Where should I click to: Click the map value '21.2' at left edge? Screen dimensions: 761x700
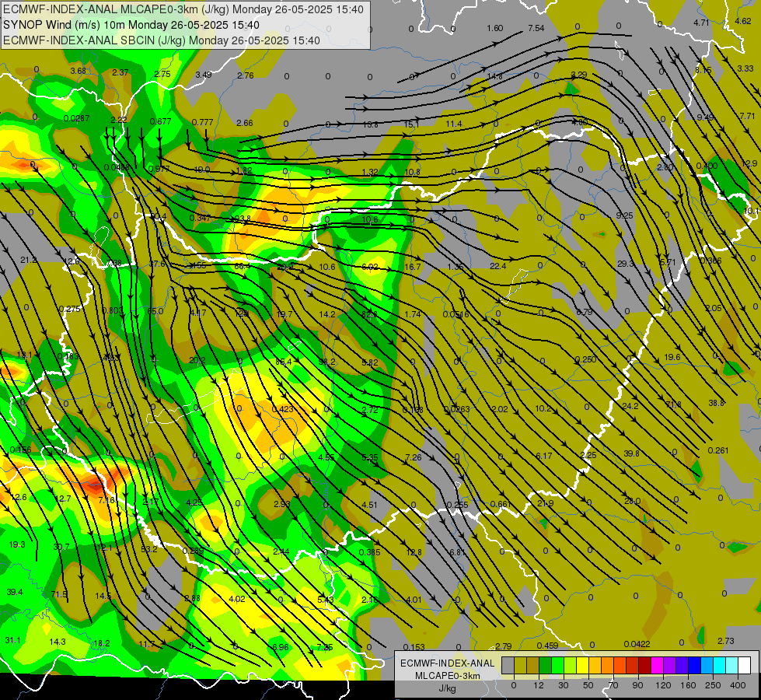(x=29, y=260)
